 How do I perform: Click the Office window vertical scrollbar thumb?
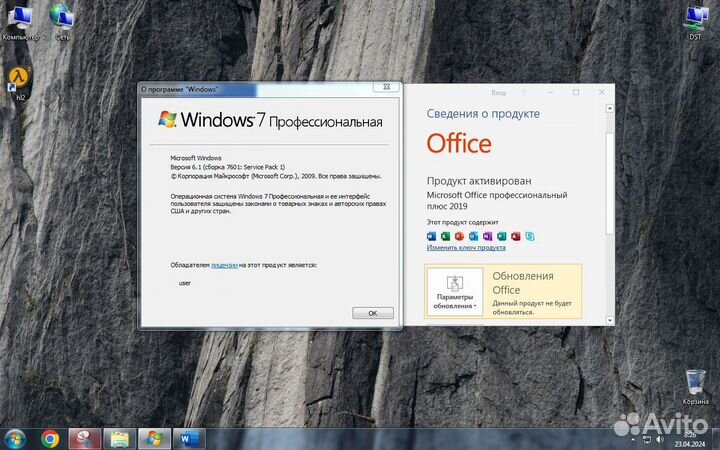pyautogui.click(x=610, y=184)
